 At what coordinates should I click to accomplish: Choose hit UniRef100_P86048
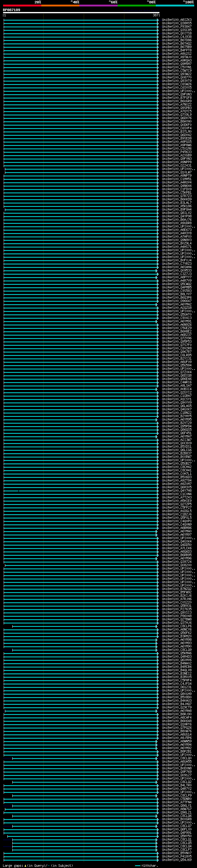tap(177, 616)
